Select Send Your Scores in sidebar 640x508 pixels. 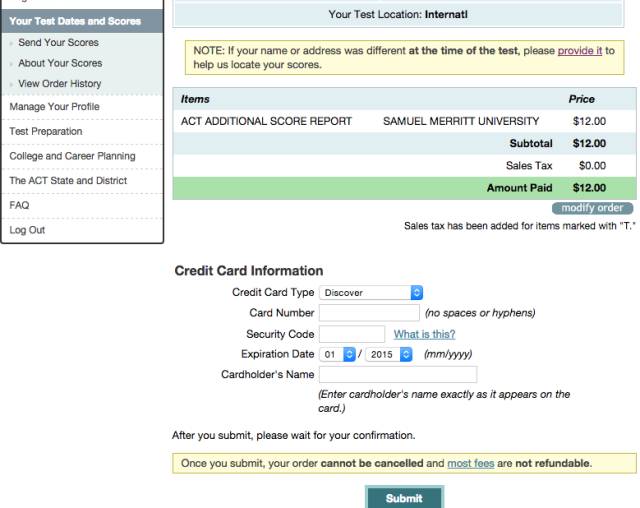pyautogui.click(x=58, y=43)
